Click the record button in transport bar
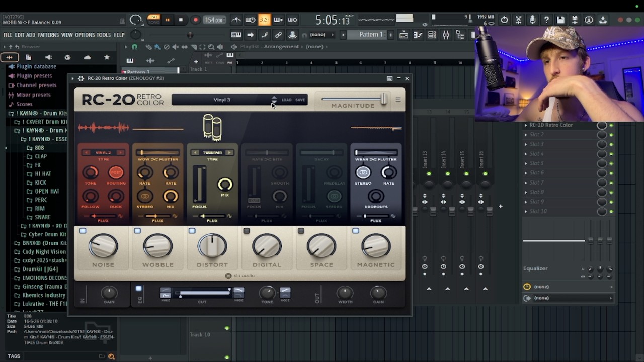644x362 pixels. 196,20
